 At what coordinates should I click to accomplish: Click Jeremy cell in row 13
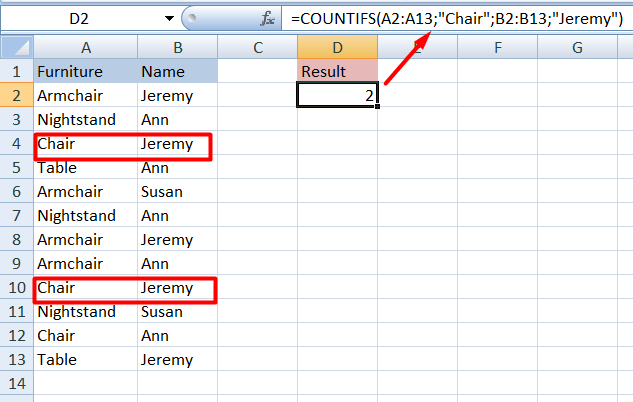pyautogui.click(x=178, y=360)
